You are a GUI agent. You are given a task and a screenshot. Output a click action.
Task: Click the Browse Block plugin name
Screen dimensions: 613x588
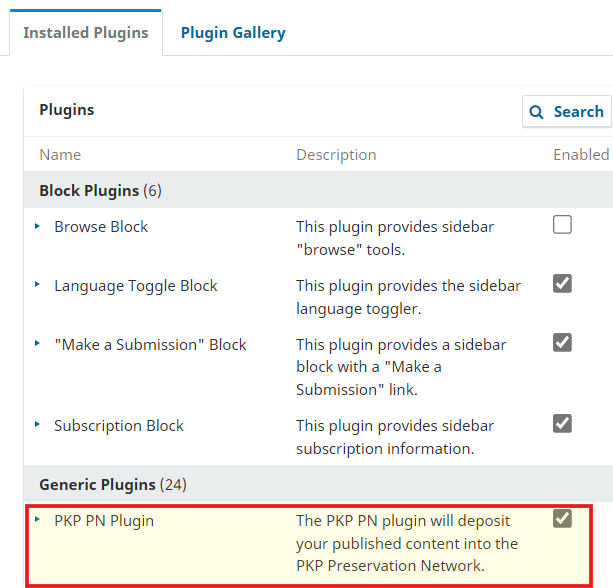101,227
